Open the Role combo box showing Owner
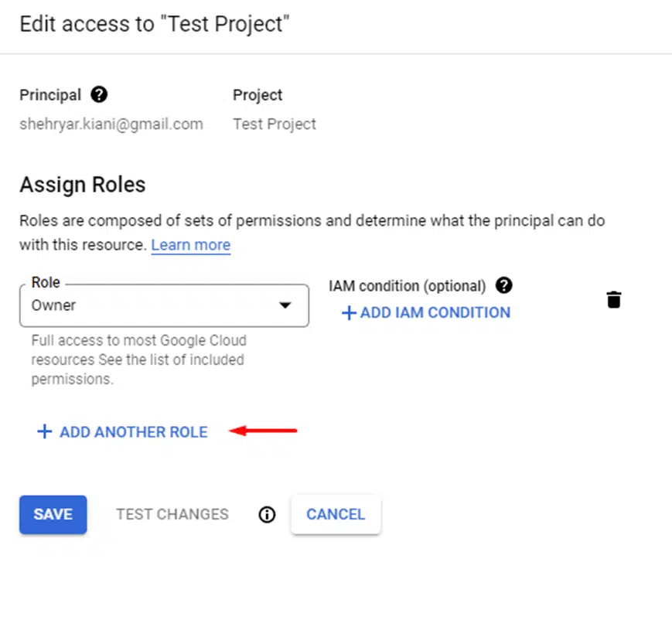 (164, 305)
